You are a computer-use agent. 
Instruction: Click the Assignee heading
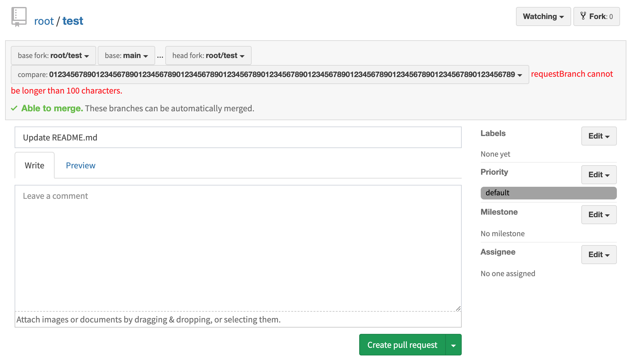[498, 252]
